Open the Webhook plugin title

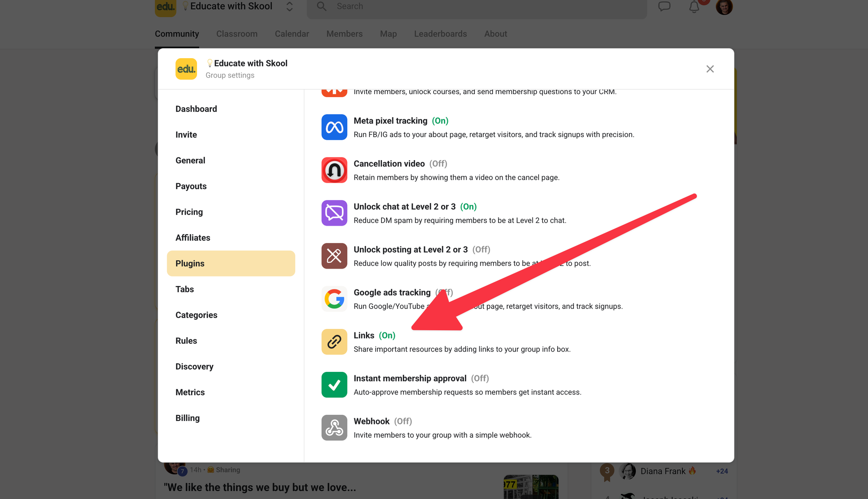tap(372, 421)
